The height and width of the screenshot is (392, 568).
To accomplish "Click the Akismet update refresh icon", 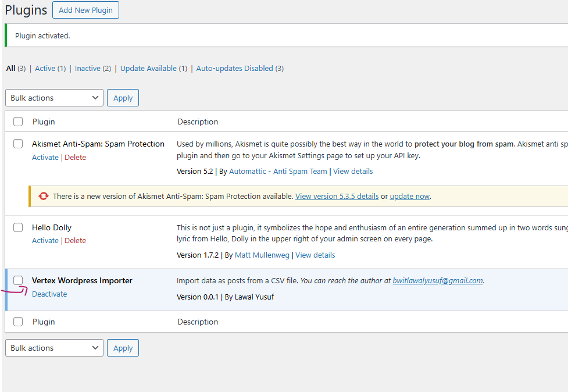I will tap(44, 196).
